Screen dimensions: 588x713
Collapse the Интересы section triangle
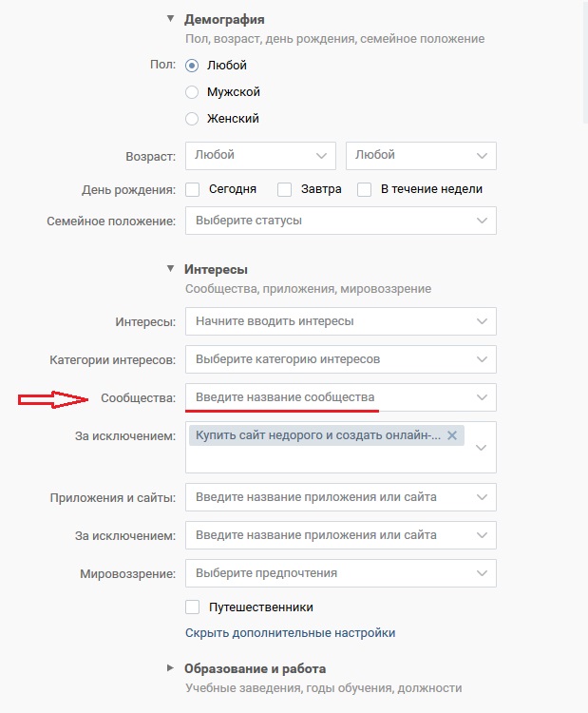pyautogui.click(x=170, y=268)
